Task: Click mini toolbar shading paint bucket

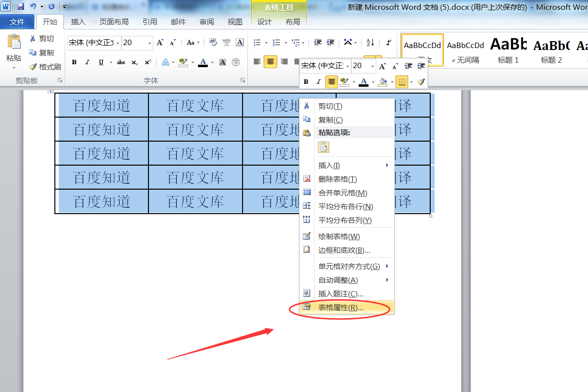Action: coord(383,82)
